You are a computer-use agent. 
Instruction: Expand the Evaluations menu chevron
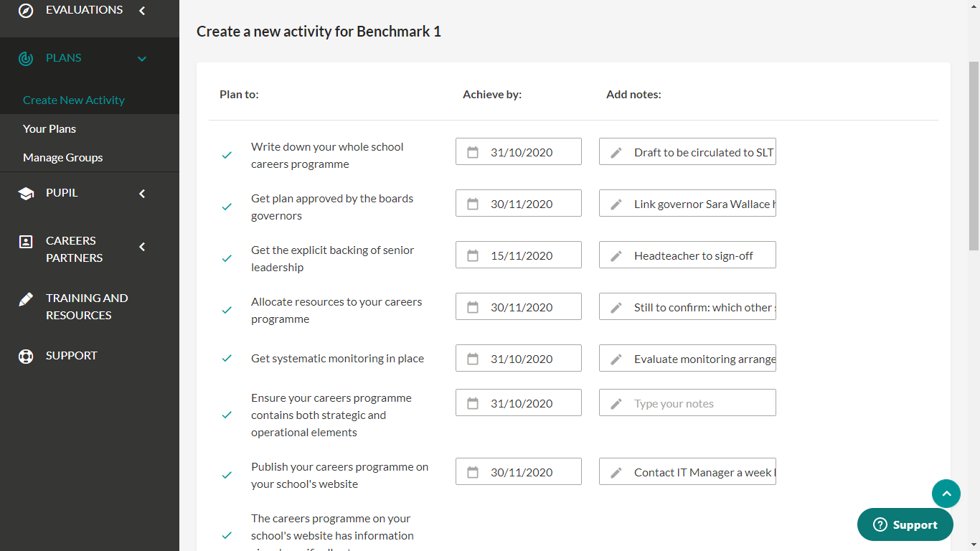tap(142, 10)
